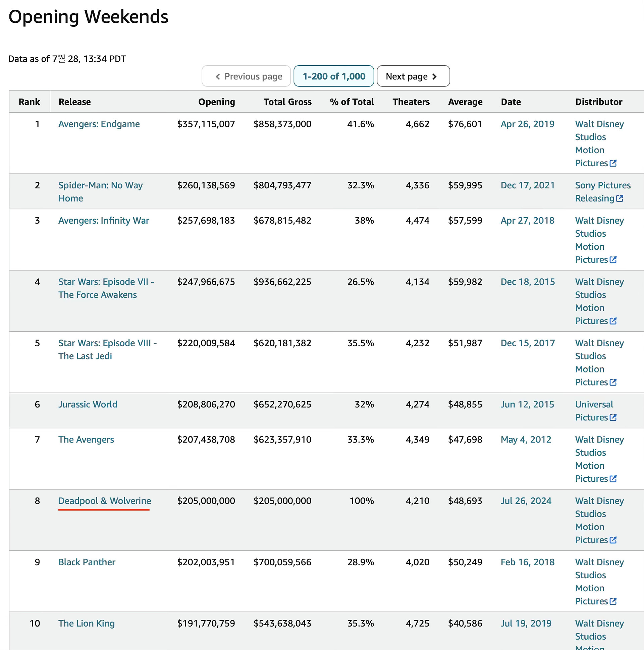Viewport: 644px width, 650px height.
Task: Click external link icon in Avengers: Endgame distributor
Action: click(613, 163)
